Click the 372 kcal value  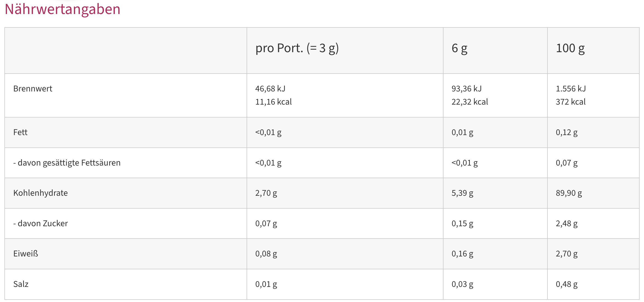coord(570,102)
